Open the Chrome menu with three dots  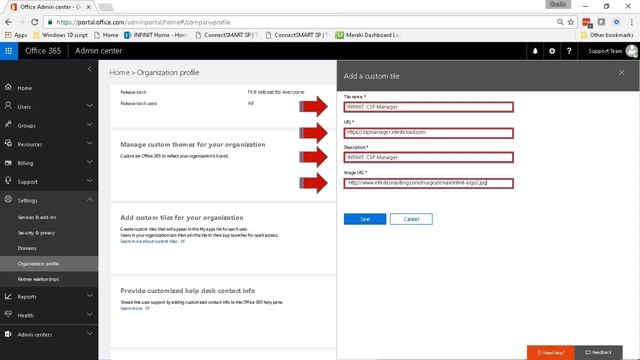click(632, 22)
